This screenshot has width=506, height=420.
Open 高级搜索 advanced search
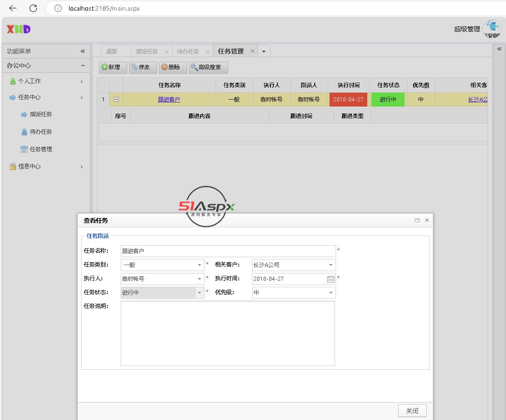[208, 67]
